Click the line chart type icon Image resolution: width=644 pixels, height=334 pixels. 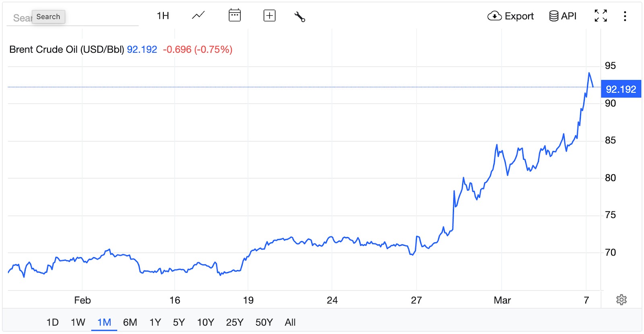198,16
